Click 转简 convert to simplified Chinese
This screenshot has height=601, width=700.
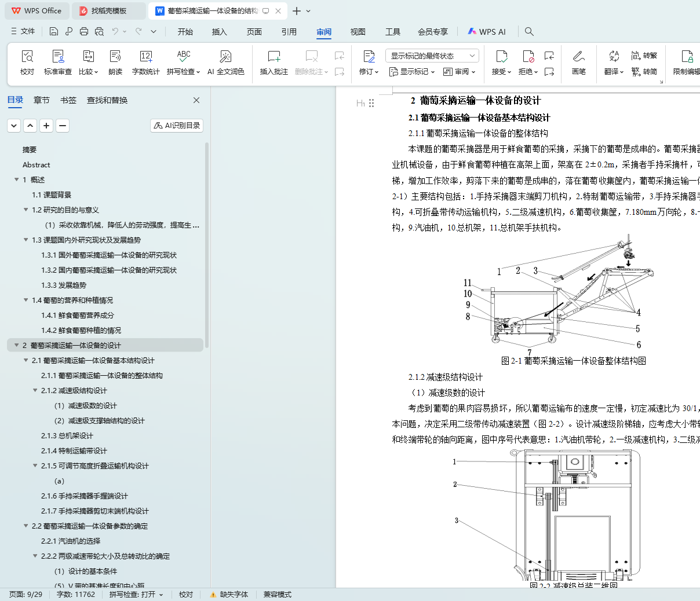[644, 72]
